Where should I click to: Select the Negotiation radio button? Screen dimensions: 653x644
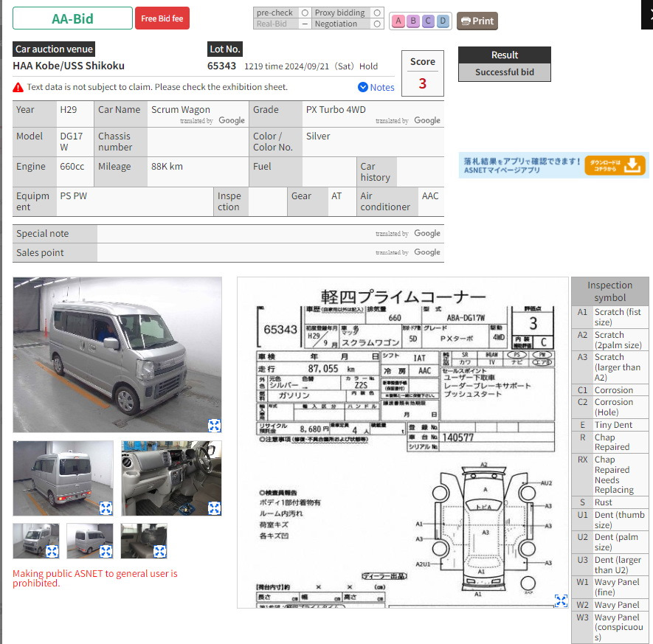pos(377,24)
